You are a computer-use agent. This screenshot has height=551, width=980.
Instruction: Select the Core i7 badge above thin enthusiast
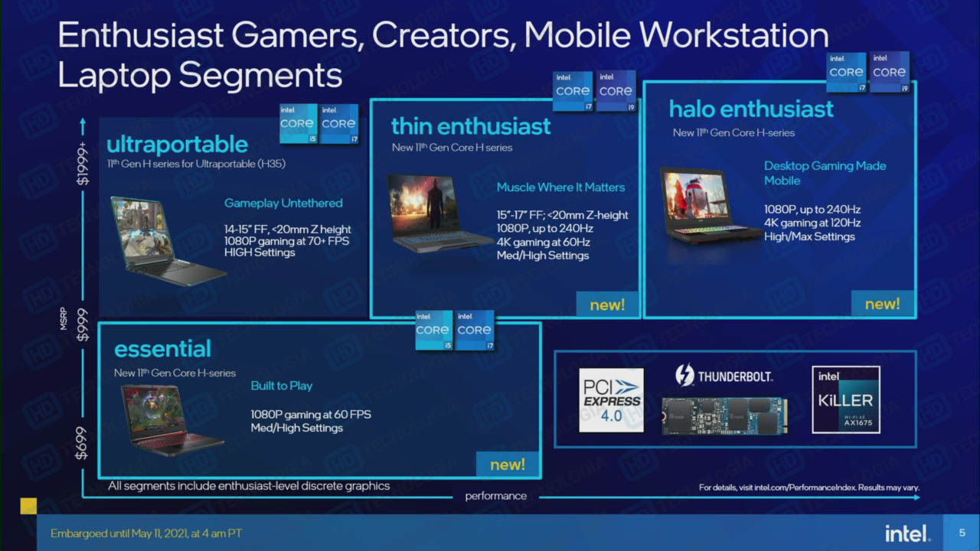click(573, 91)
